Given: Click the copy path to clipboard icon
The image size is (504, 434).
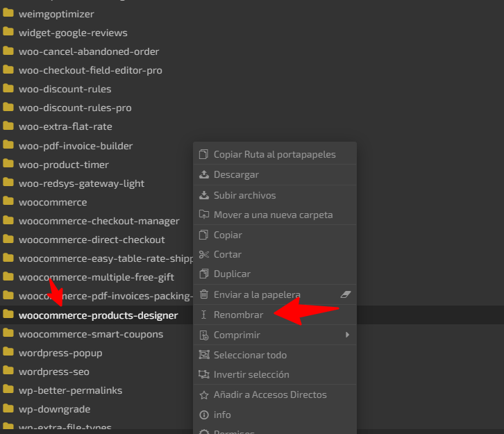Looking at the screenshot, I should (x=203, y=154).
